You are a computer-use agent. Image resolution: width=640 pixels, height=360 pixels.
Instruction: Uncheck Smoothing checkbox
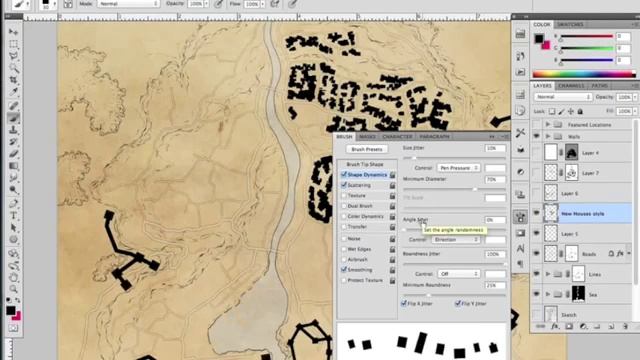[x=344, y=269]
